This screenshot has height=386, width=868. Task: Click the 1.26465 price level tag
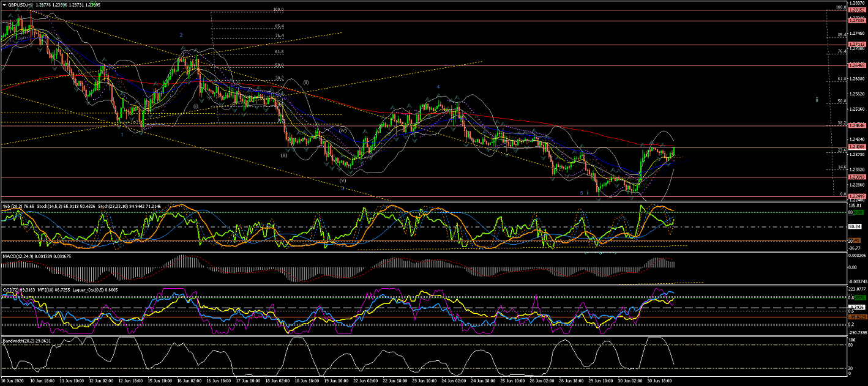tap(856, 65)
